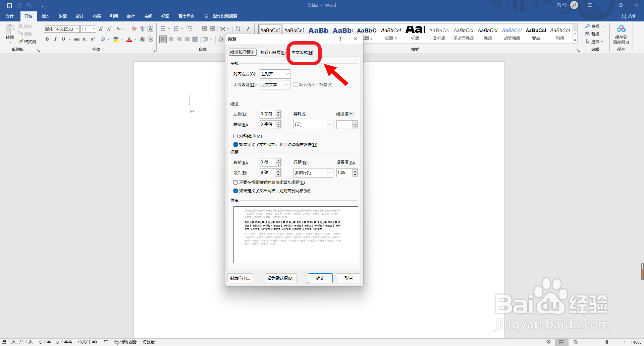This screenshot has height=346, width=644.
Task: Click the bullet list icon
Action: click(x=163, y=29)
